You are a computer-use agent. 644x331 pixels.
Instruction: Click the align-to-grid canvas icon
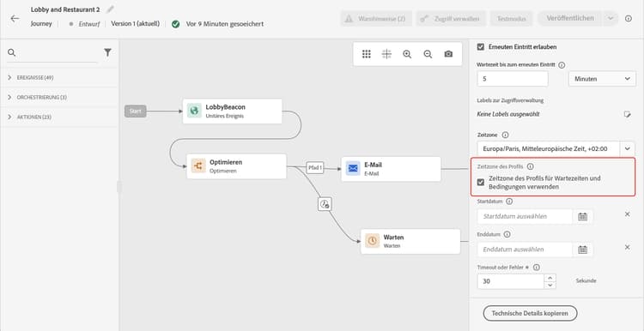tap(386, 54)
